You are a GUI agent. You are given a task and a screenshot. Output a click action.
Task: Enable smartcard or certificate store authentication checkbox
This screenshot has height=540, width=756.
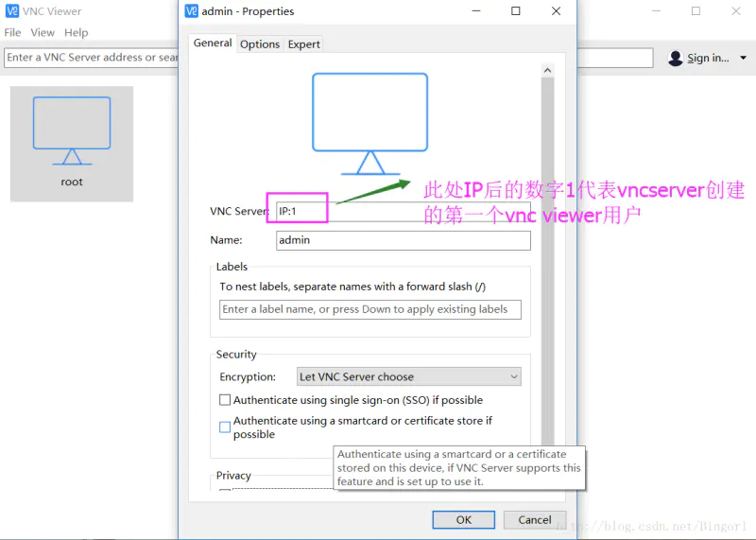click(x=225, y=427)
